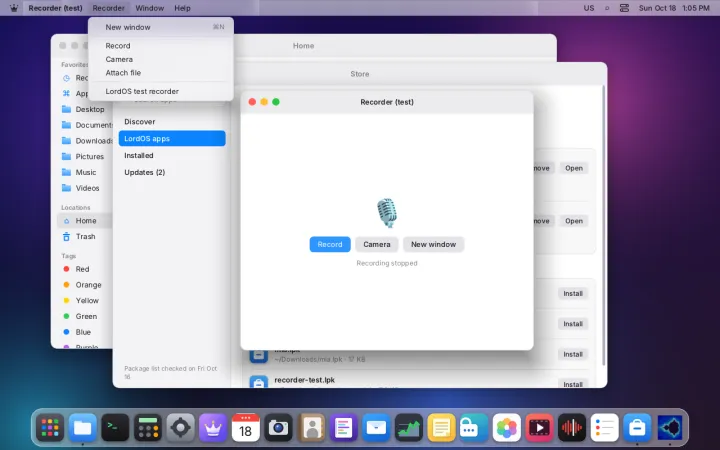Open the Calendar dock icon showing 18
720x450 pixels.
coord(246,428)
